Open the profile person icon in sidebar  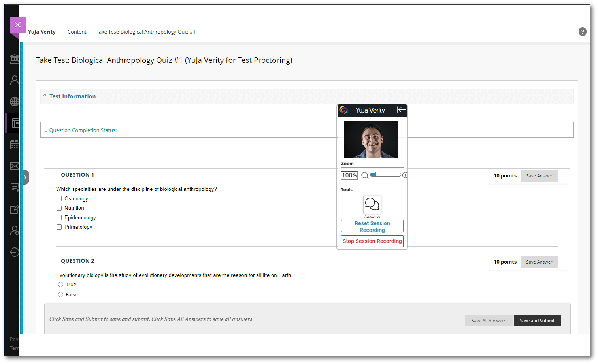[15, 80]
